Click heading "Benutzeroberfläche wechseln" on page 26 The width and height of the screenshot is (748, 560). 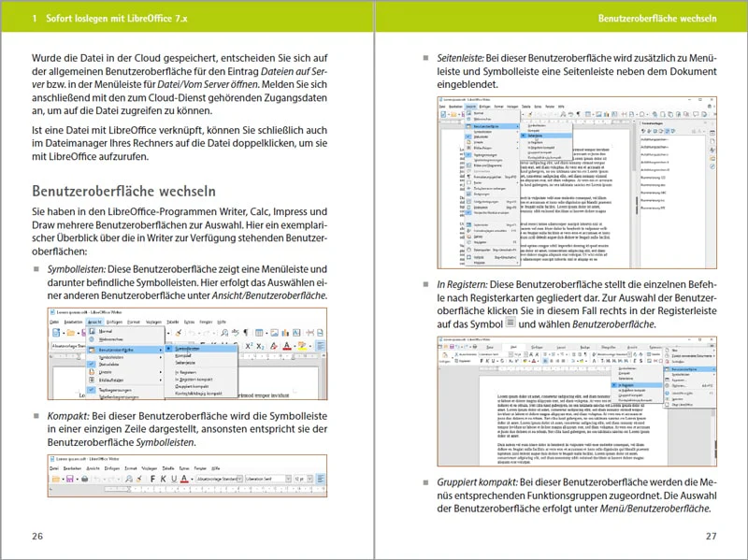tap(124, 192)
